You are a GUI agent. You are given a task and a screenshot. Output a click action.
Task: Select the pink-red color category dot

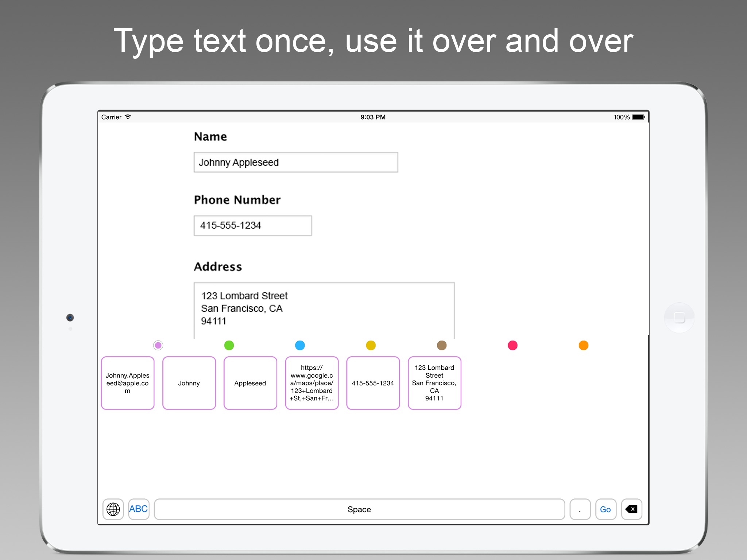512,345
